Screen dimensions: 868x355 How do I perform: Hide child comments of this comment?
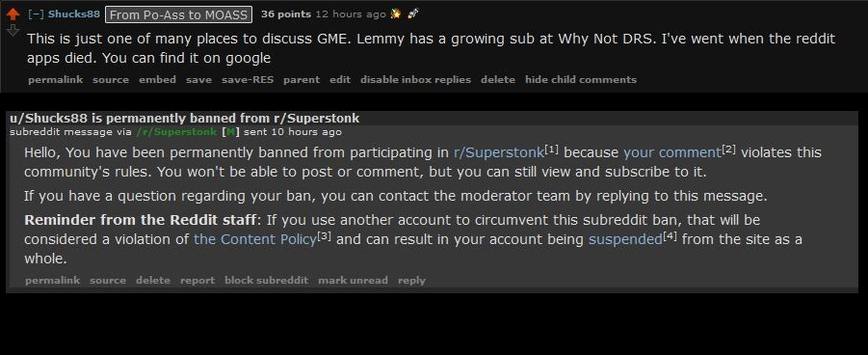pyautogui.click(x=581, y=80)
